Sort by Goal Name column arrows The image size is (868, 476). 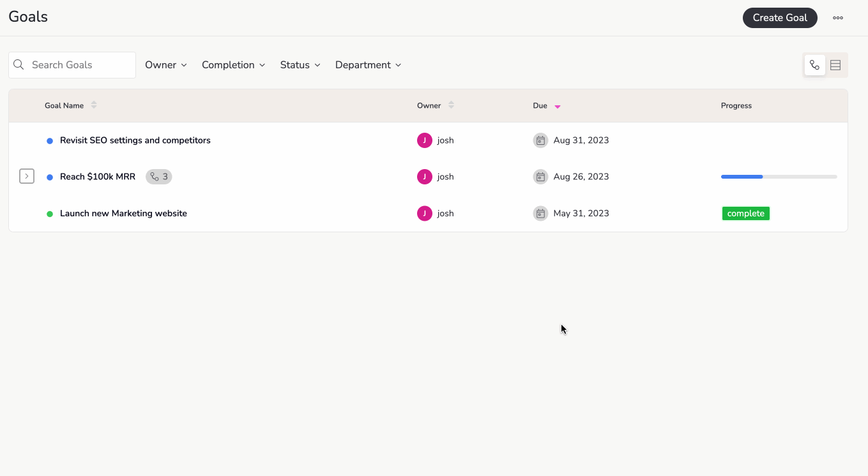[94, 105]
